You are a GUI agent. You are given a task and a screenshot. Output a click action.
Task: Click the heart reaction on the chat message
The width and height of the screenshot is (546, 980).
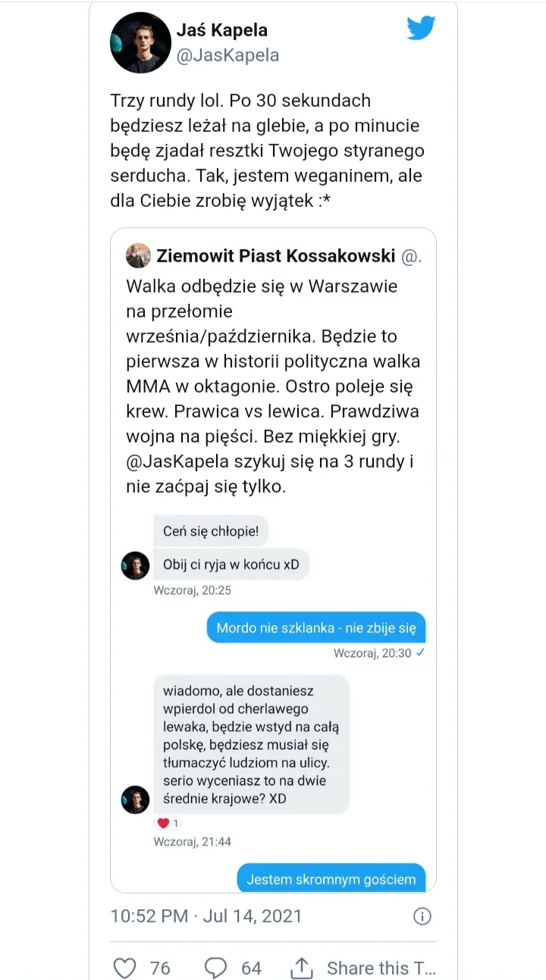(163, 823)
